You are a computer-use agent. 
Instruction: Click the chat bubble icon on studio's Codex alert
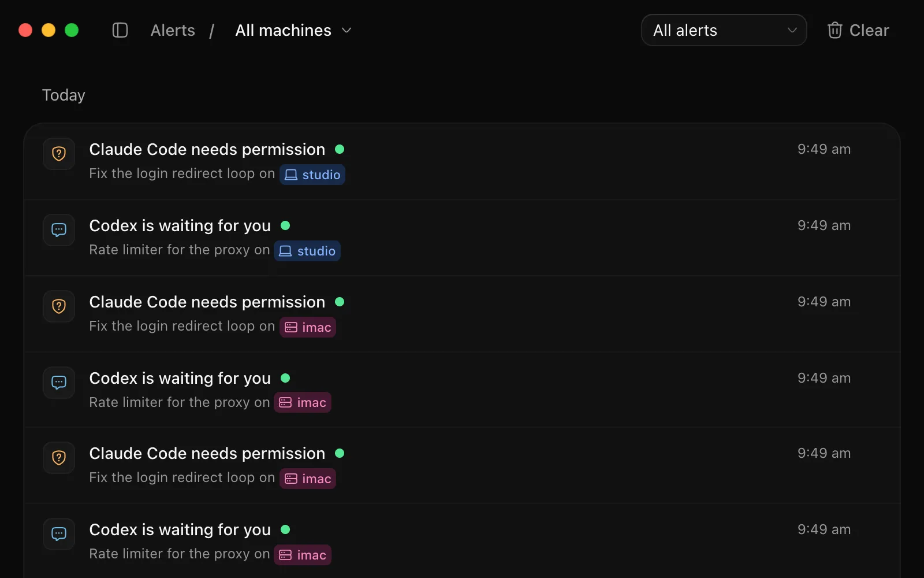coord(59,230)
